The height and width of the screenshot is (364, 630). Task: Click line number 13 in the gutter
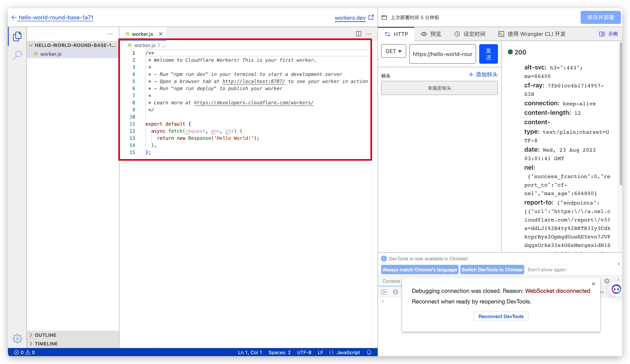click(x=132, y=138)
